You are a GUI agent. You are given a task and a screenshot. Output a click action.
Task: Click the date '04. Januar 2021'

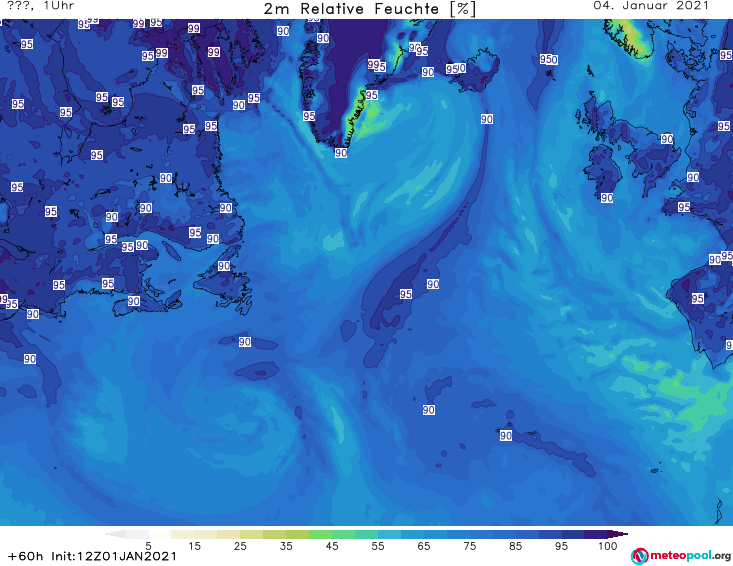click(x=651, y=6)
